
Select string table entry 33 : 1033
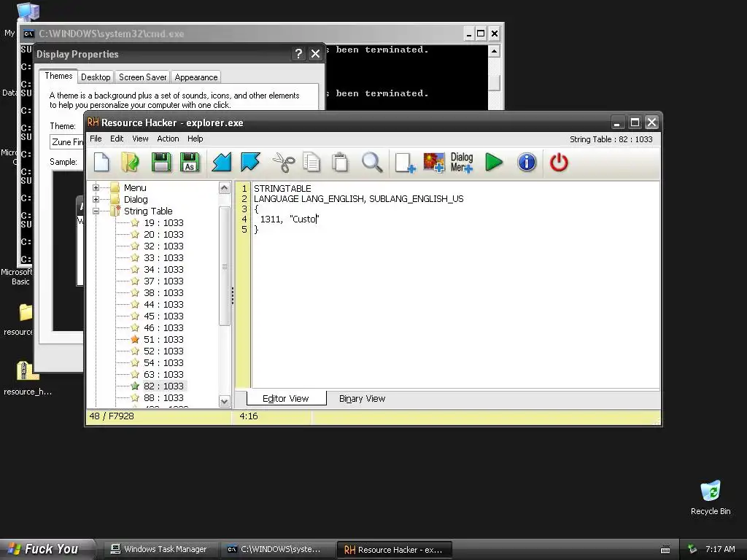[x=163, y=257]
